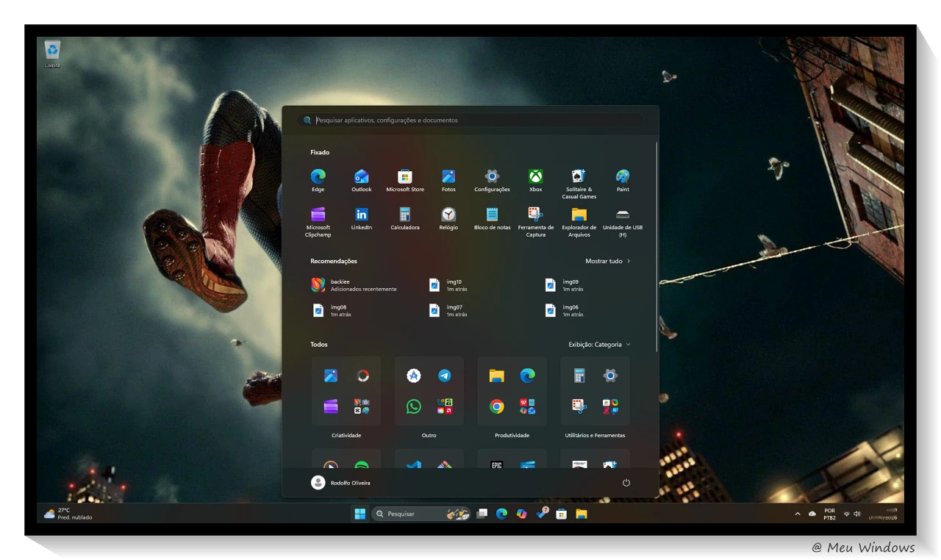The width and height of the screenshot is (941, 560).
Task: Open Microsoft Edge from pinned apps
Action: click(318, 177)
